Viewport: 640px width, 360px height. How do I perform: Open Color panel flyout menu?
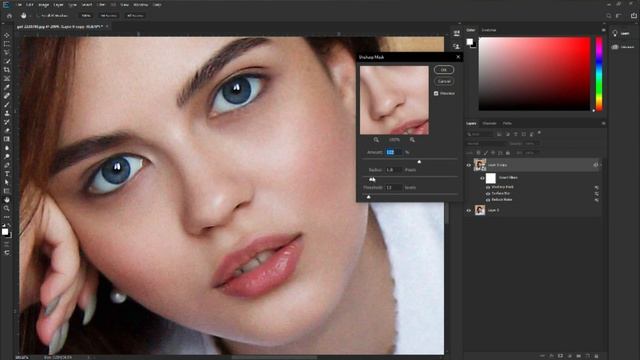(603, 30)
